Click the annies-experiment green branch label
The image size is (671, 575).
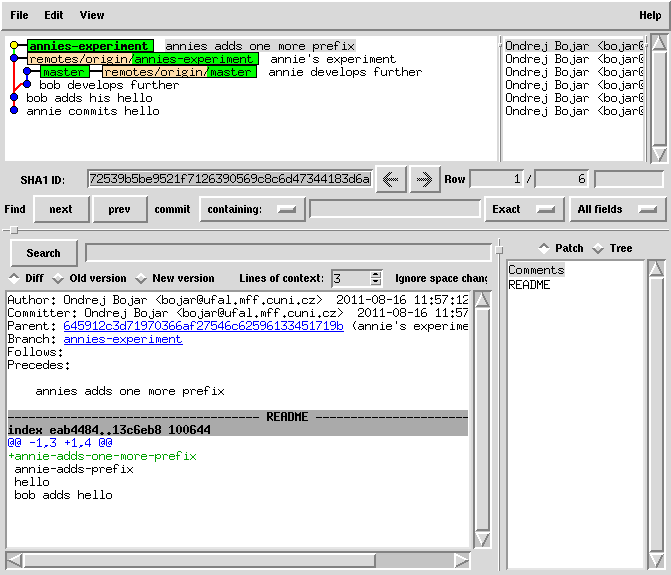(x=89, y=46)
